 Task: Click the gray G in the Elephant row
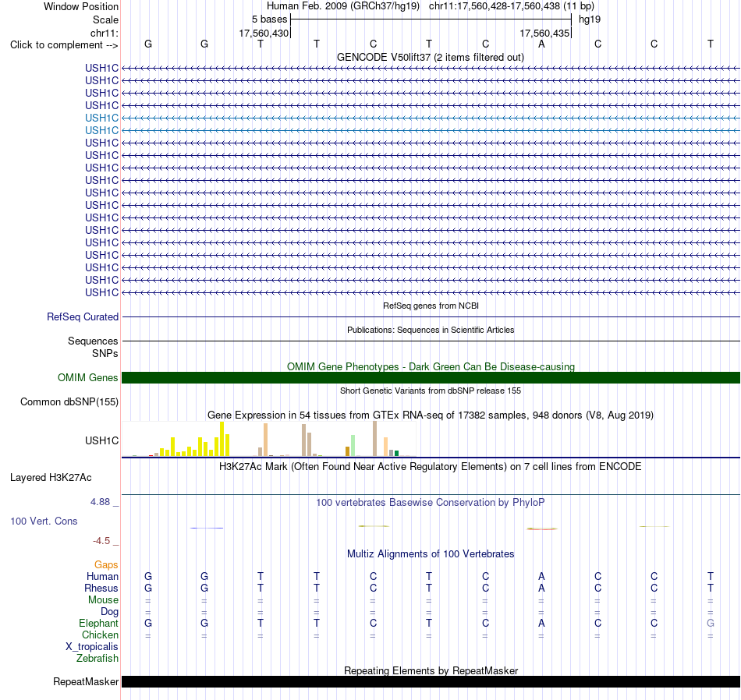711,624
